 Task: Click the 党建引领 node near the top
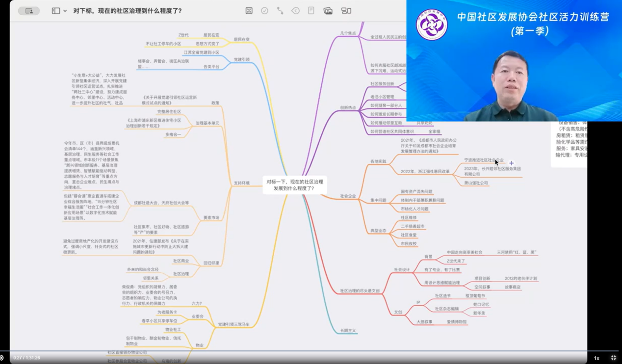[241, 60]
